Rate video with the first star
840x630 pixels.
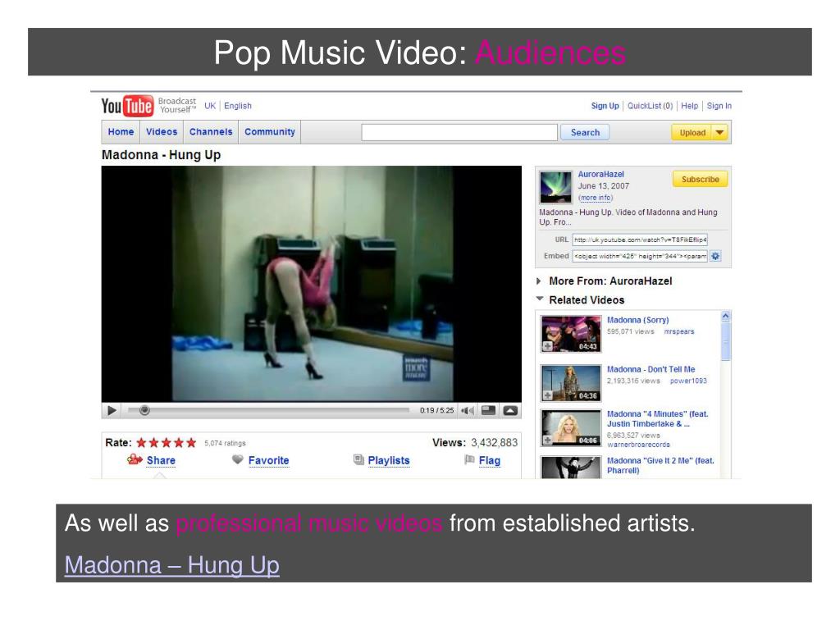pyautogui.click(x=141, y=442)
